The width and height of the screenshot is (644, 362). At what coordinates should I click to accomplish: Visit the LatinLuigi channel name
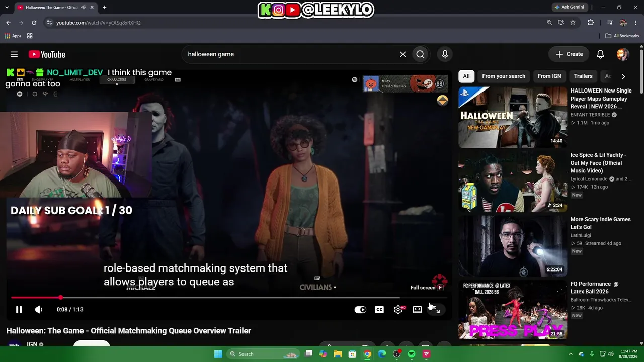[x=581, y=235]
